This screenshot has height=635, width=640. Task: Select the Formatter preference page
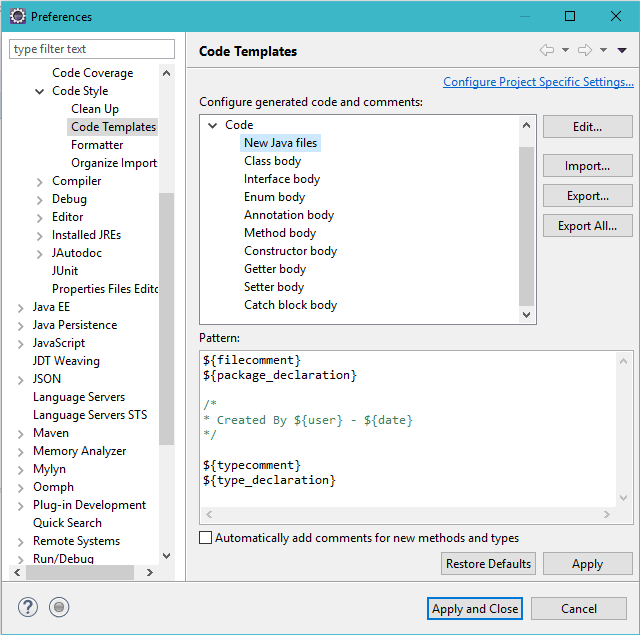(x=97, y=145)
